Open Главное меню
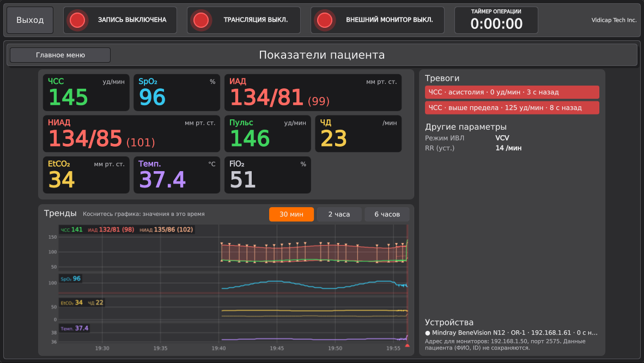The height and width of the screenshot is (363, 644). 60,55
